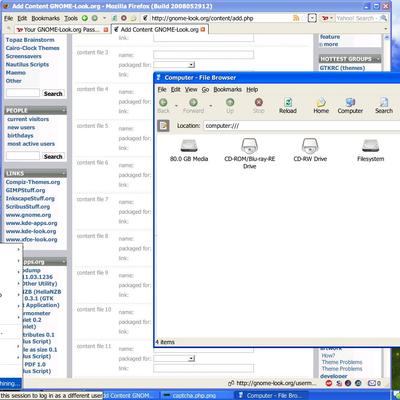Click the Search button under most active users
Screen dimensions: 400x400
(53, 156)
